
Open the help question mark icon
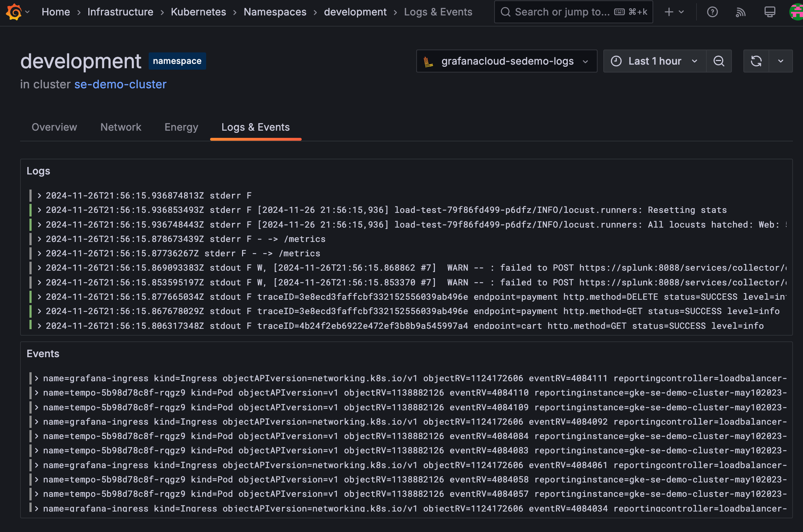click(x=712, y=12)
